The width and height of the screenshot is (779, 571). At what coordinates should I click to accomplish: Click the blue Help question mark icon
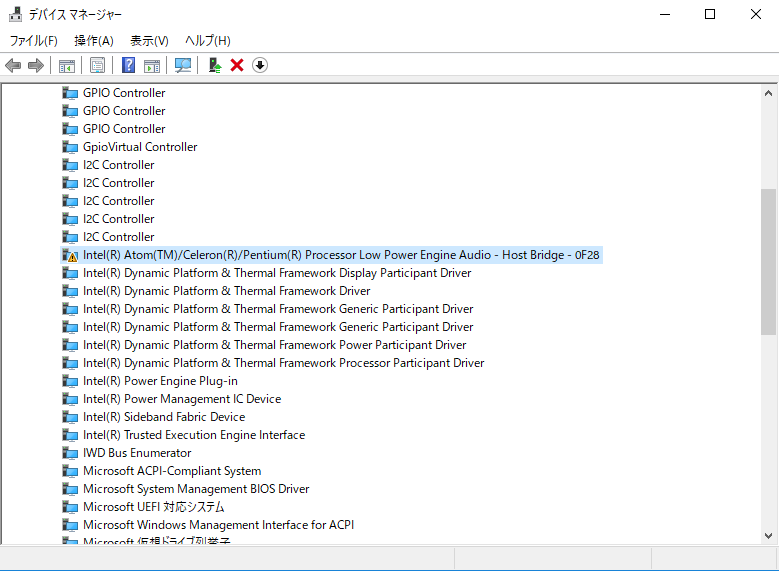[128, 65]
